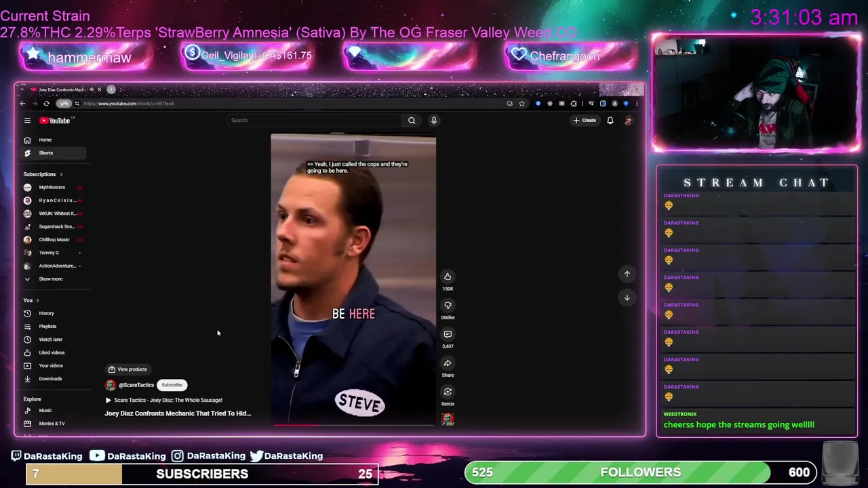868x488 pixels.
Task: Open site settings icon beside the URL
Action: tap(77, 104)
